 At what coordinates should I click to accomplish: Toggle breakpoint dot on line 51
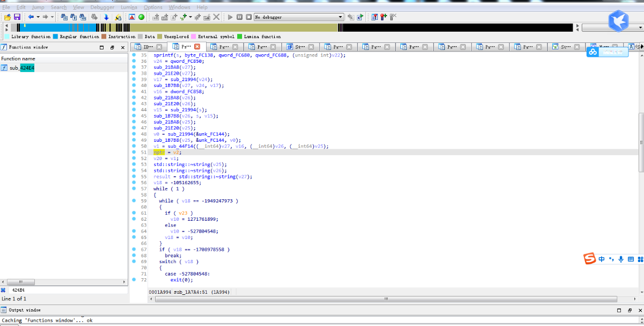134,152
